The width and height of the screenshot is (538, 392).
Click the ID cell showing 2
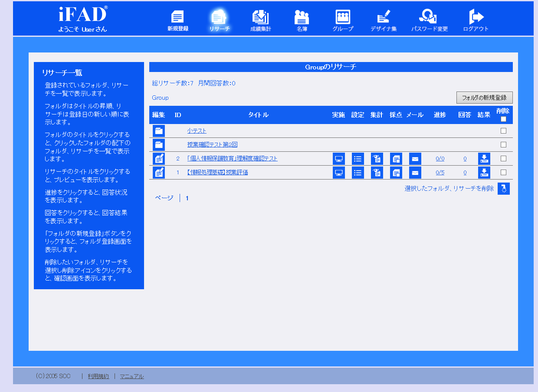[178, 159]
